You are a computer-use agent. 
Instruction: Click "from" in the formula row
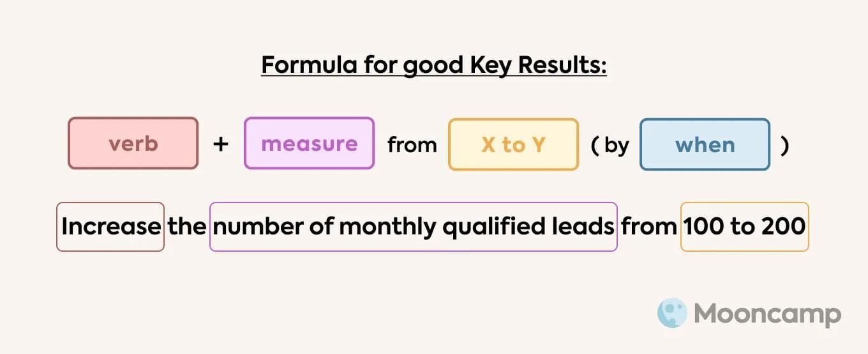[412, 145]
